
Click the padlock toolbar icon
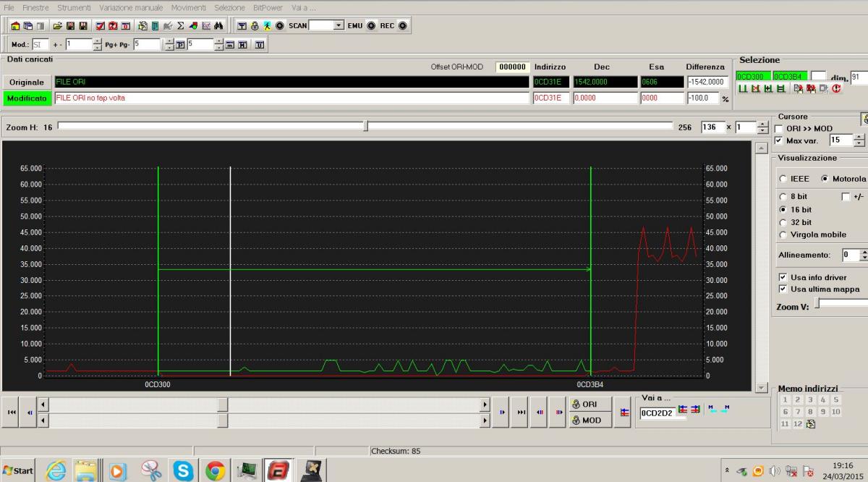255,25
